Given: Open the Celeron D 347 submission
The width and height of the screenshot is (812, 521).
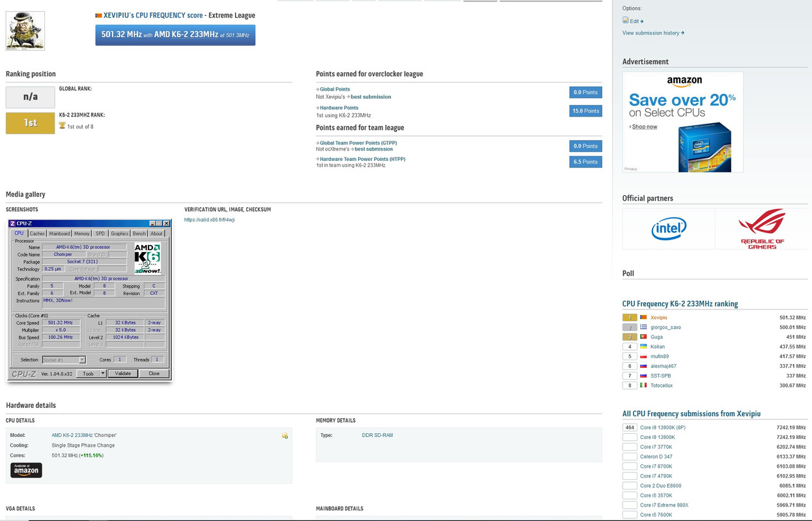Looking at the screenshot, I should click(x=656, y=457).
